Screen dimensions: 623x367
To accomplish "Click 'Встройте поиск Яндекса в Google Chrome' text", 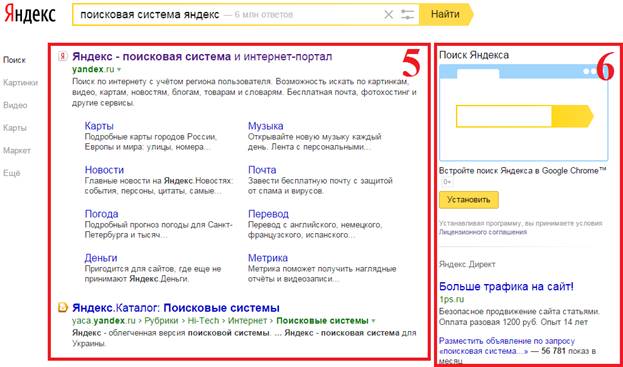I will pos(523,170).
